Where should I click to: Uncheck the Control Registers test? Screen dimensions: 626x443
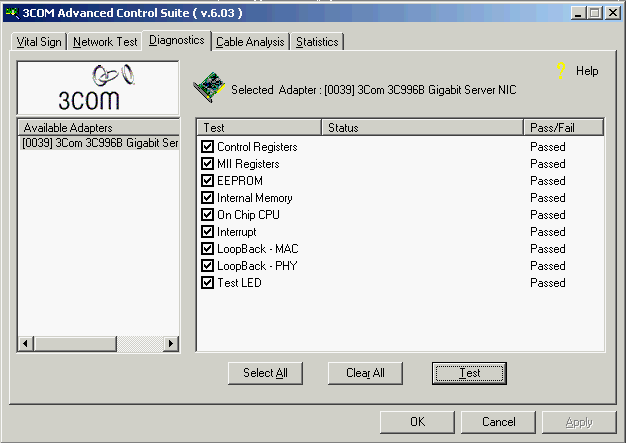[207, 146]
